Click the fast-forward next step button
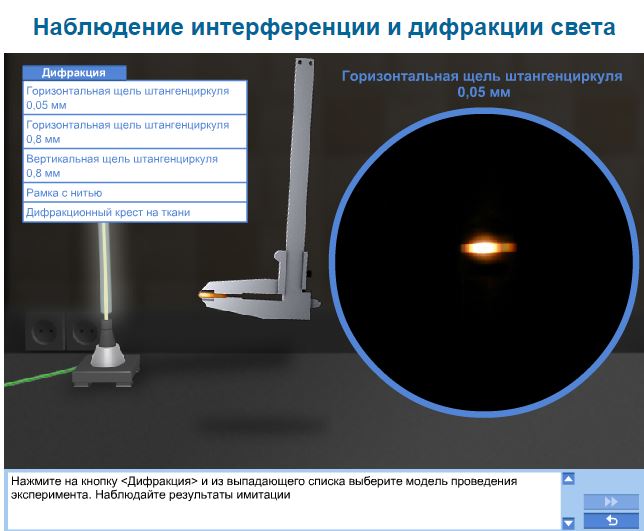Image resolution: width=644 pixels, height=531 pixels. (611, 501)
